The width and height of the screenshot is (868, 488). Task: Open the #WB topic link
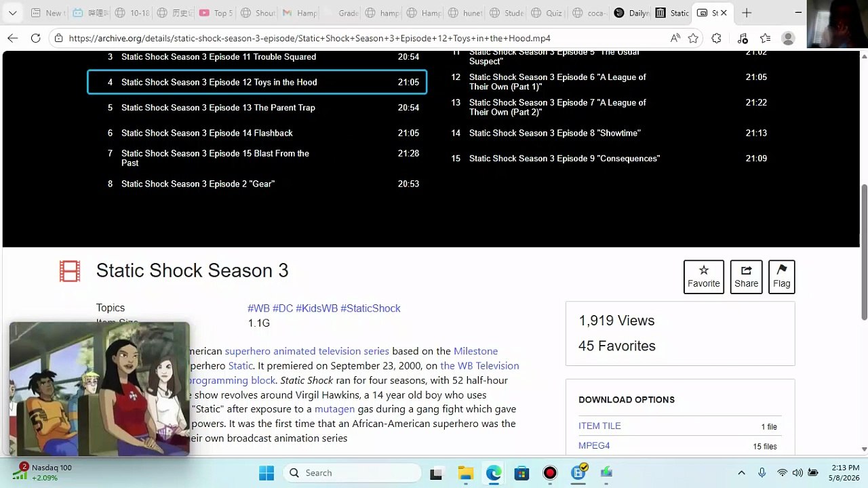tap(258, 308)
